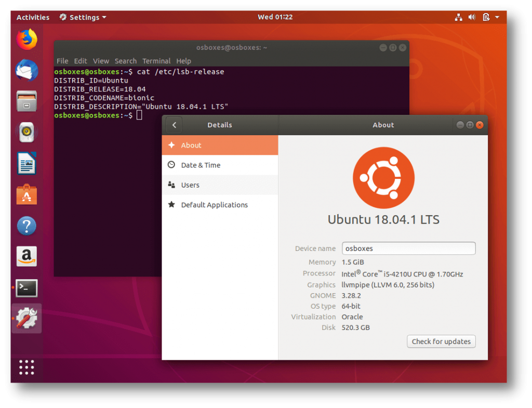Open the Users panel
The height and width of the screenshot is (408, 532).
(190, 185)
